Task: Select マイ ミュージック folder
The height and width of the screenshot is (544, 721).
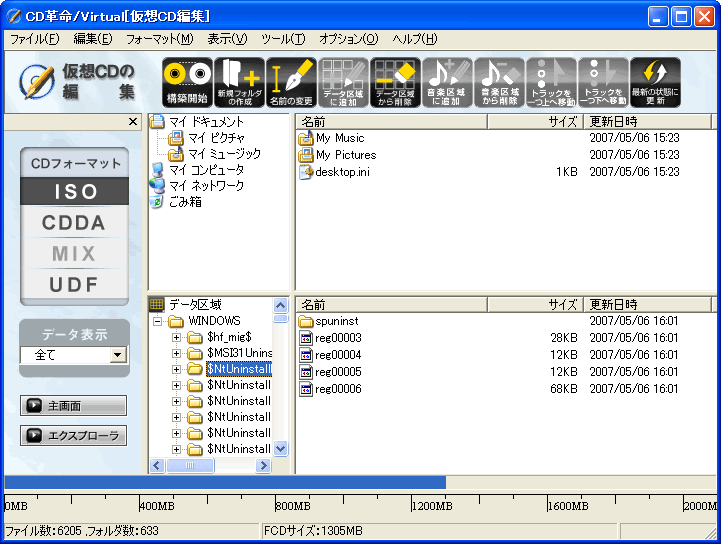Action: tap(224, 154)
